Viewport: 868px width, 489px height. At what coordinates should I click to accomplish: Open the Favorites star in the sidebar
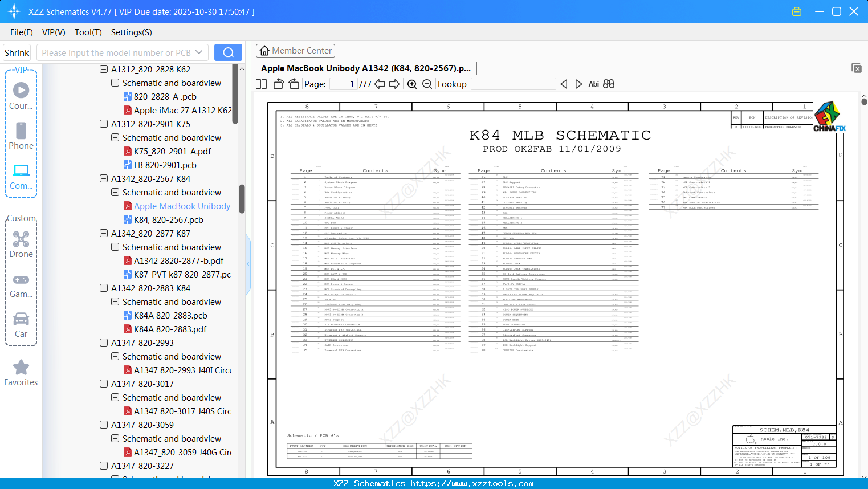(21, 373)
